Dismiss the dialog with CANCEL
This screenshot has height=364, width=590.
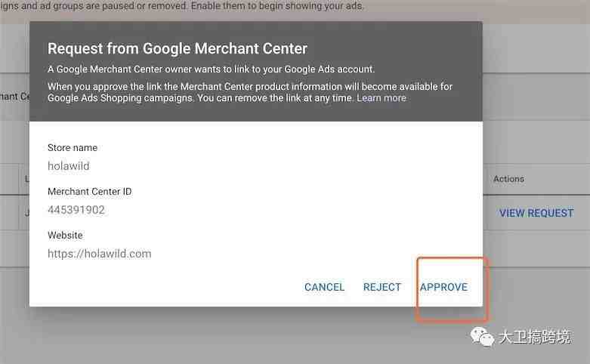[x=324, y=287]
